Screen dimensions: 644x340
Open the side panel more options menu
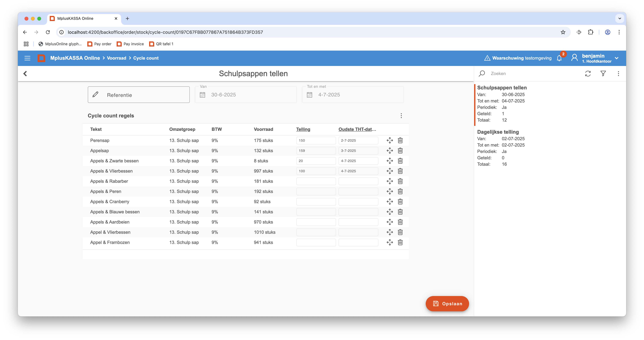click(618, 73)
